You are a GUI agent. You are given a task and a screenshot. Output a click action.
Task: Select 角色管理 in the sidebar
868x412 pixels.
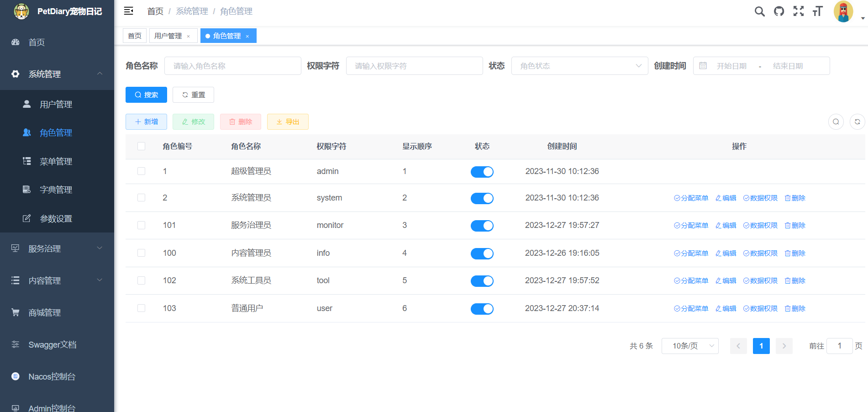point(57,132)
